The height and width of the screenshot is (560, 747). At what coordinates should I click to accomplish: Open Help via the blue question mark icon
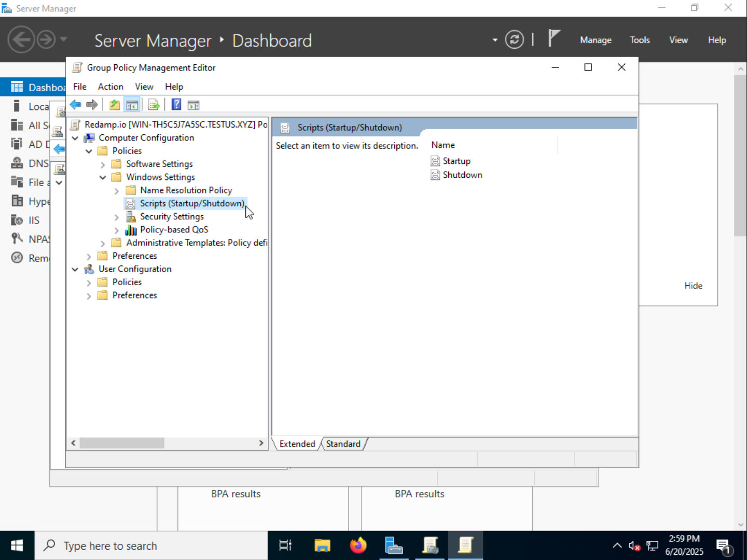[x=176, y=105]
